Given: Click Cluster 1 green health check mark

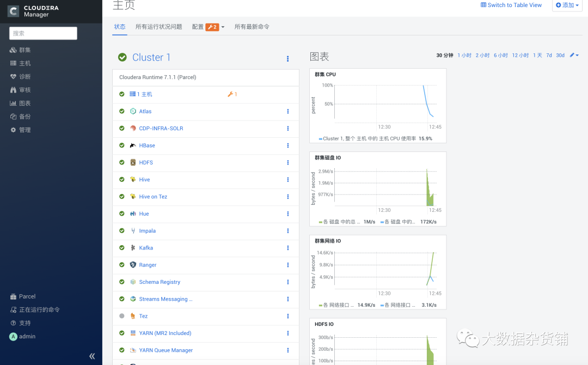Looking at the screenshot, I should (122, 57).
